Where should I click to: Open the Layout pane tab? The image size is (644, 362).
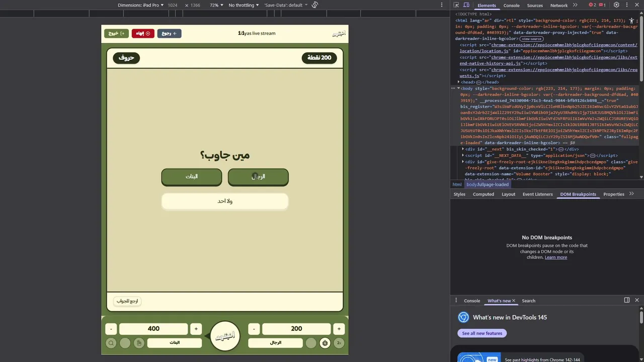(x=508, y=194)
